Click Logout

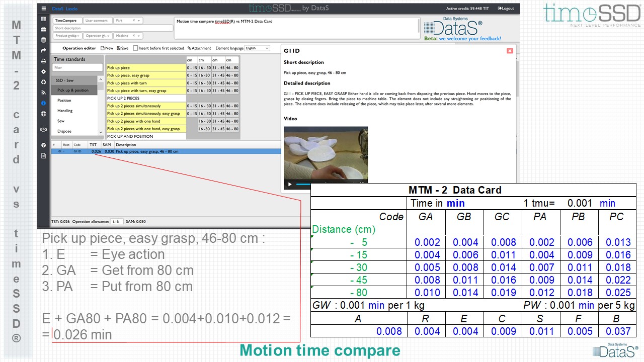coord(506,9)
